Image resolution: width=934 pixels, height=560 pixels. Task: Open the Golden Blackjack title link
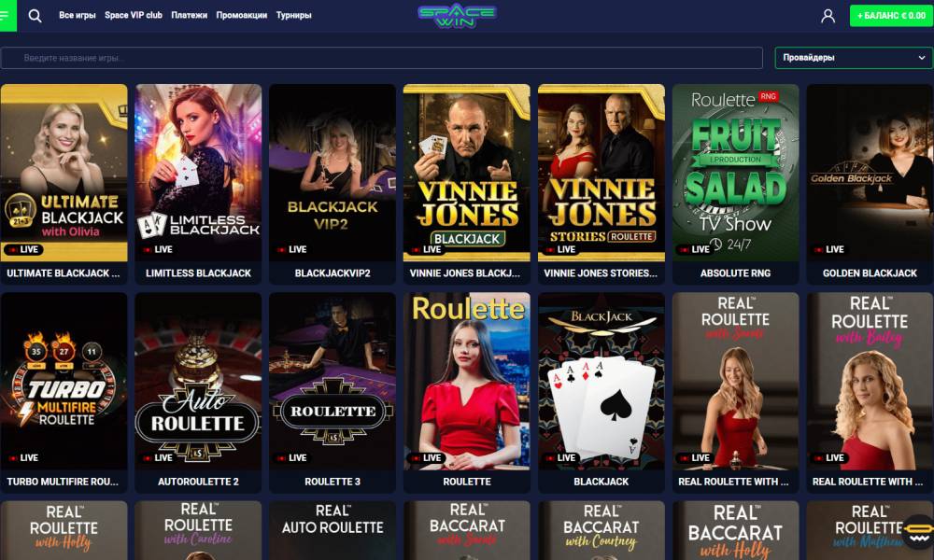pos(870,273)
